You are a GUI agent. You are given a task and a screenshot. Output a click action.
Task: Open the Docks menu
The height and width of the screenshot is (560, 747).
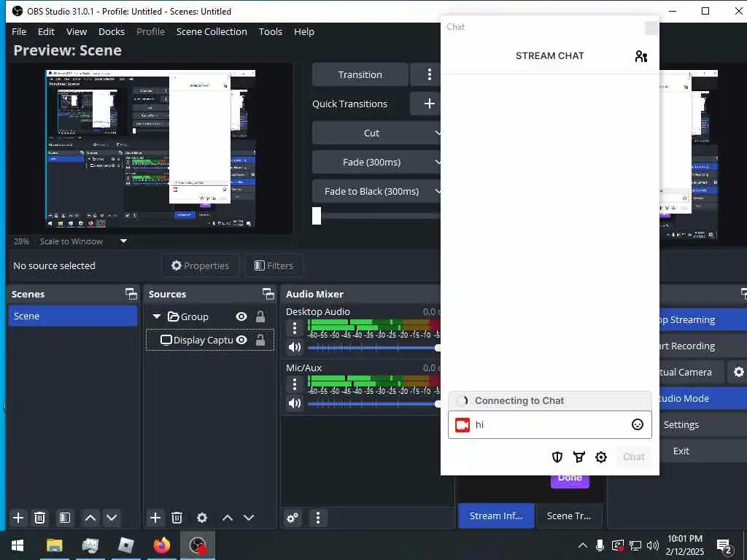(112, 31)
